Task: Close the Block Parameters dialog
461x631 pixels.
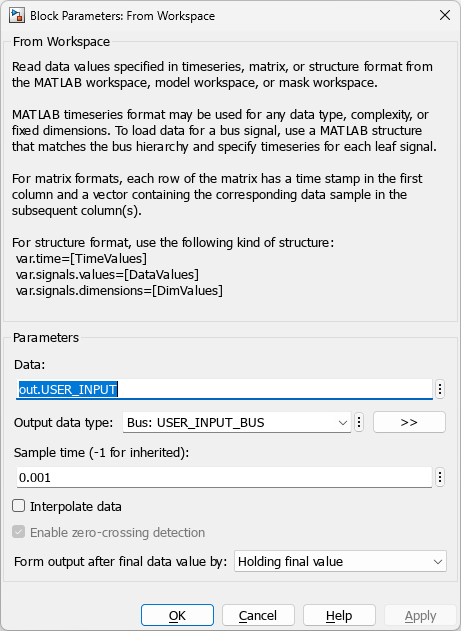Action: point(445,15)
